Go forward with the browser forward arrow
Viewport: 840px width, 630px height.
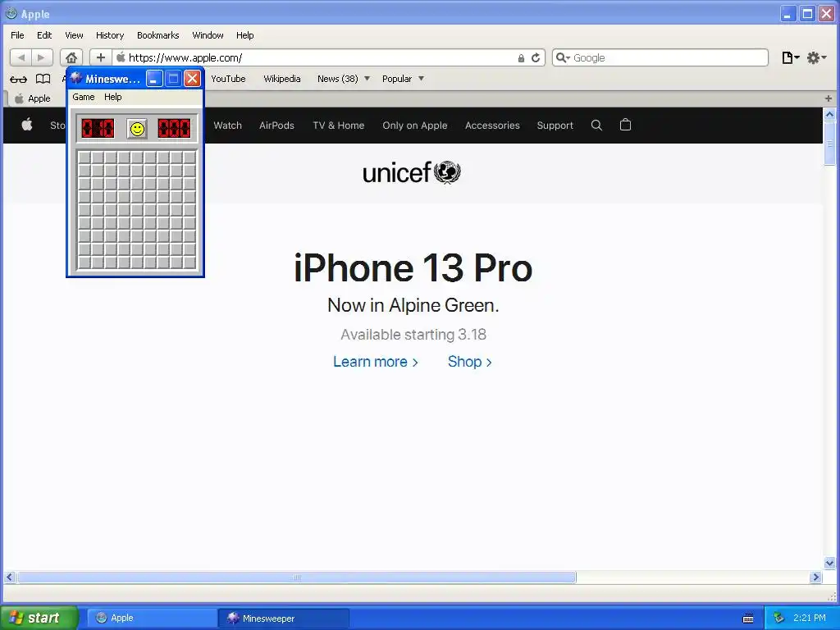[x=42, y=57]
